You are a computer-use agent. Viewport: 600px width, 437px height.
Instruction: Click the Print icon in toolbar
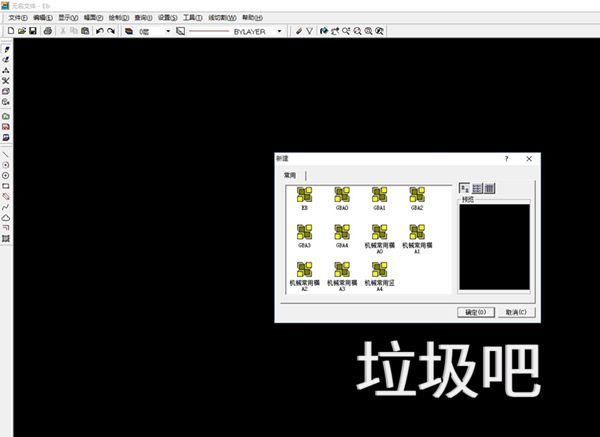click(47, 32)
